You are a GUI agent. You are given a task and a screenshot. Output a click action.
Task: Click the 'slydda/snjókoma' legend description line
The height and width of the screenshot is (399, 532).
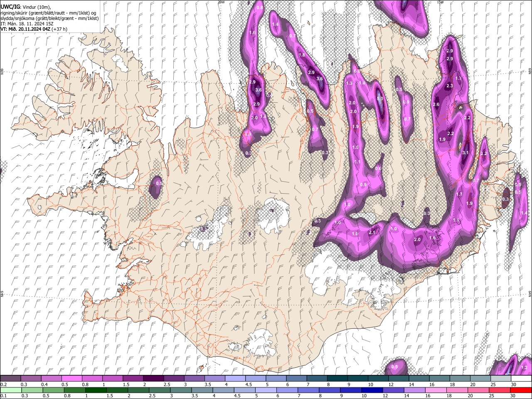coord(49,18)
